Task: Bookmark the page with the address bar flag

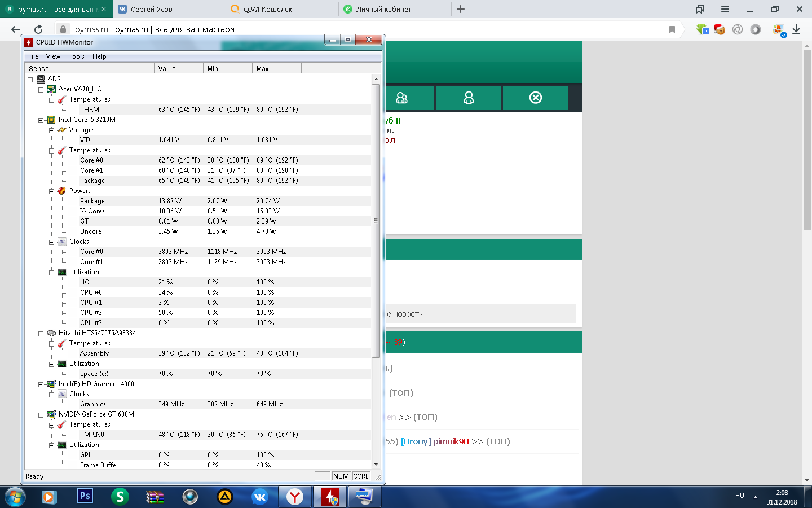Action: click(x=672, y=29)
